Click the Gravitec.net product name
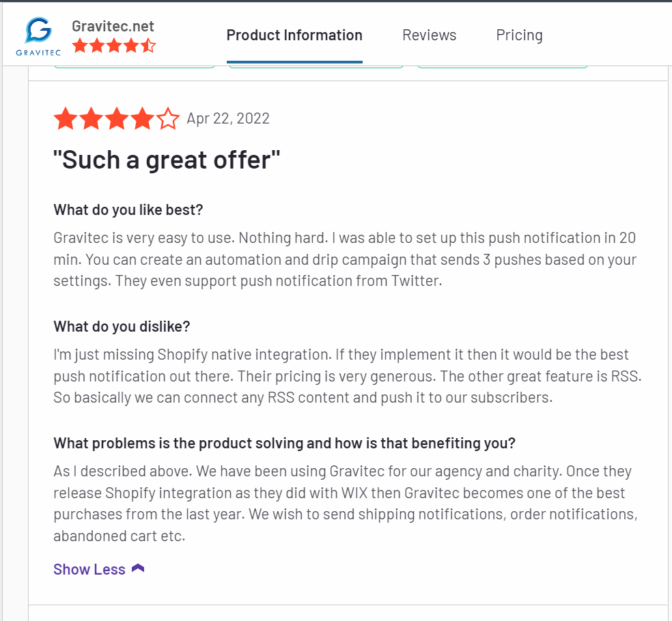This screenshot has width=672, height=621. (113, 26)
